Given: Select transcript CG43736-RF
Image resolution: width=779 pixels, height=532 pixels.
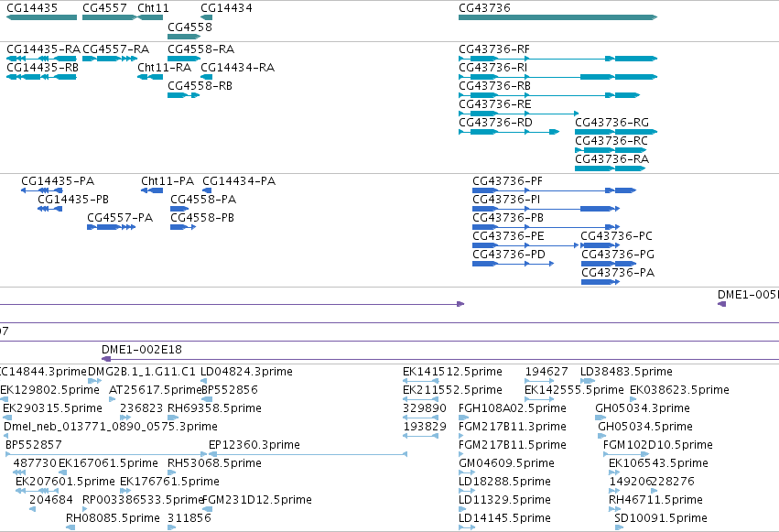Looking at the screenshot, I should pos(557,59).
